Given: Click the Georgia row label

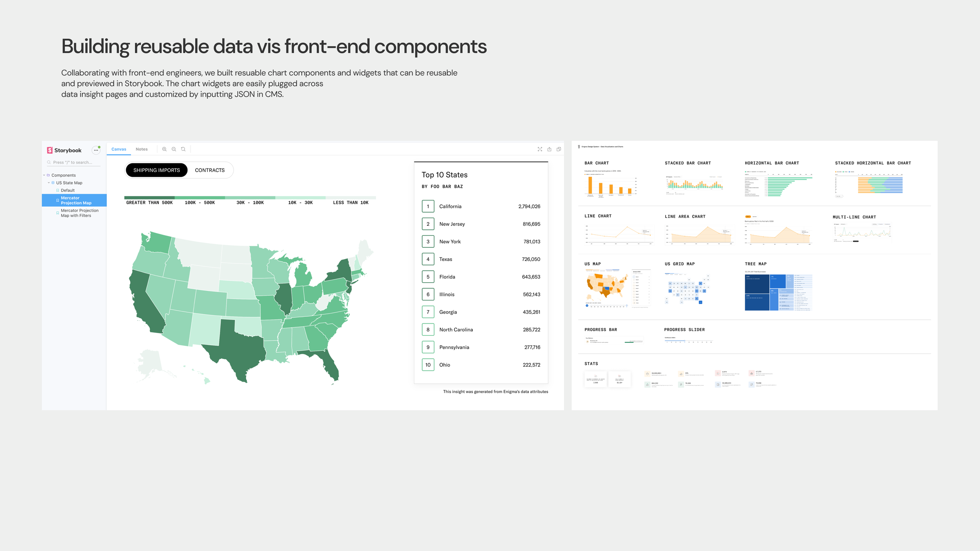Looking at the screenshot, I should pos(448,312).
